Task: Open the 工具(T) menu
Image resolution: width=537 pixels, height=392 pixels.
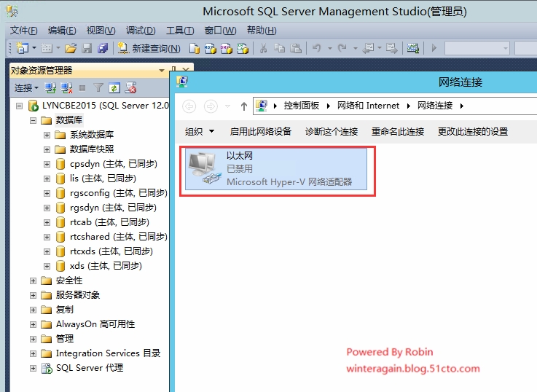Action: [x=180, y=31]
